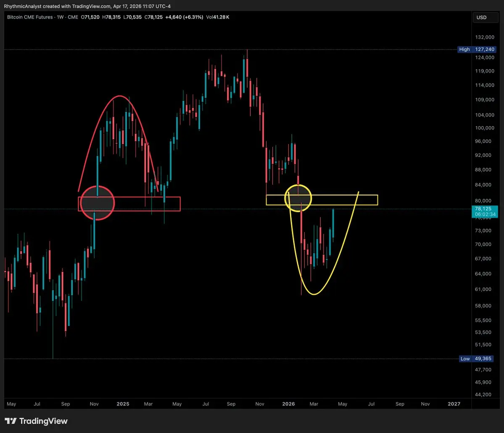
Task: Click the 53,500 price axis label
Action: (x=483, y=333)
